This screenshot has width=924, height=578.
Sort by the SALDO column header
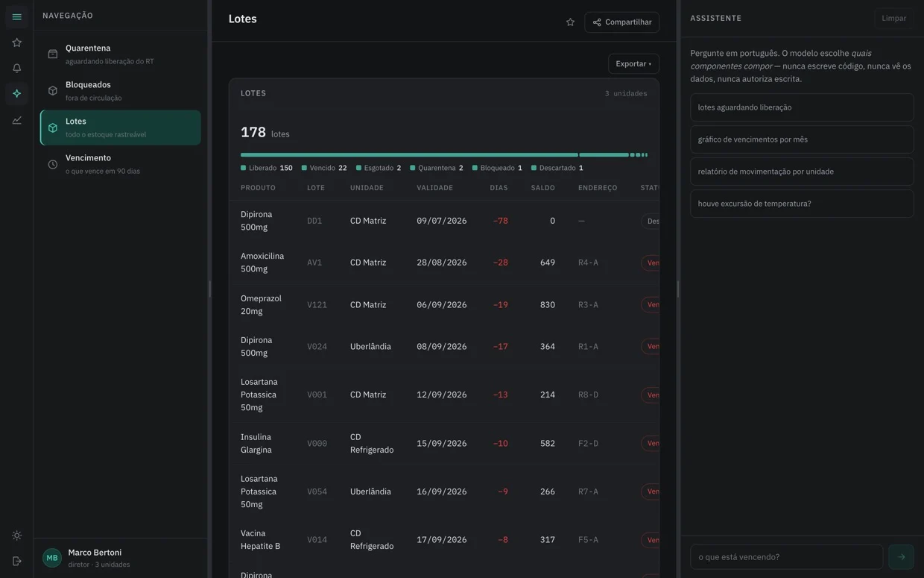coord(543,188)
